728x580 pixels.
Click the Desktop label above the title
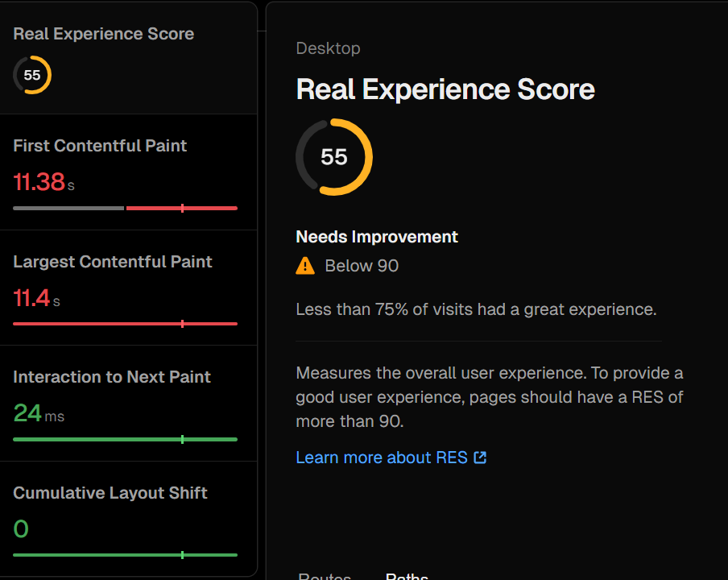pos(328,48)
